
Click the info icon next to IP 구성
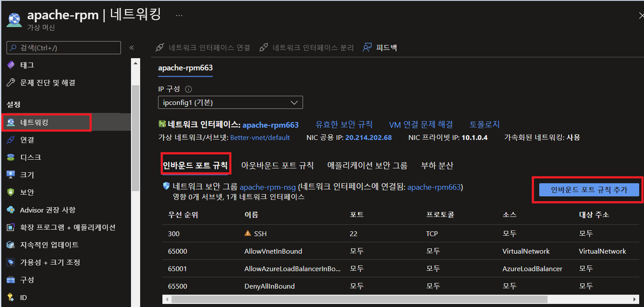click(189, 89)
